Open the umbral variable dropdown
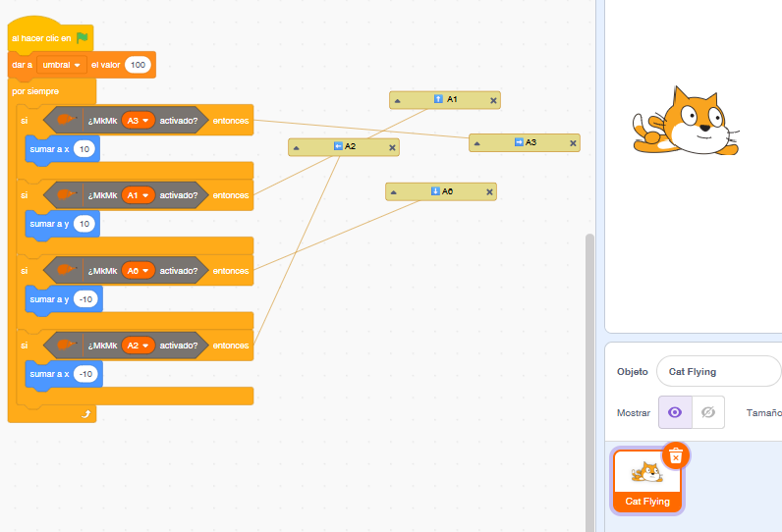Image resolution: width=782 pixels, height=532 pixels. click(62, 65)
